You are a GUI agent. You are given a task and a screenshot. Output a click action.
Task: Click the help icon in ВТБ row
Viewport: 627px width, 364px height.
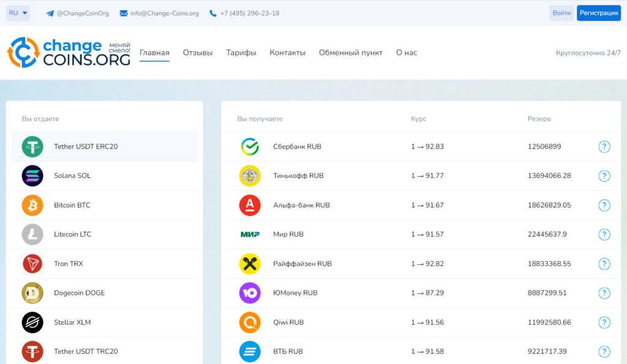click(604, 352)
